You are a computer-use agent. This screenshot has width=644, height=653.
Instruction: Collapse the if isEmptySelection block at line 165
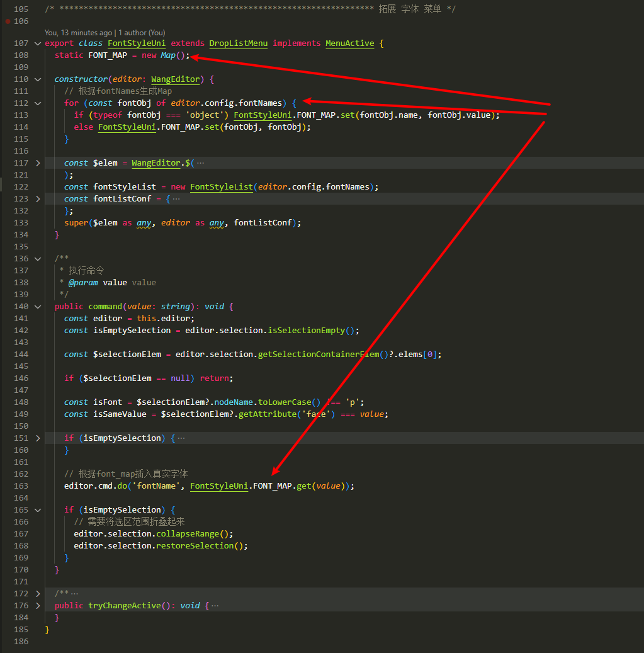(38, 510)
